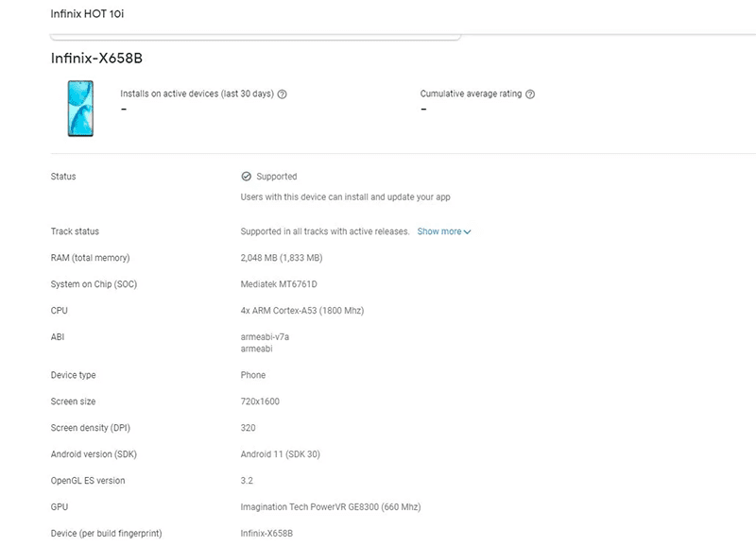This screenshot has width=756, height=546.
Task: Click the Infinix phone thumbnail image
Action: (80, 109)
